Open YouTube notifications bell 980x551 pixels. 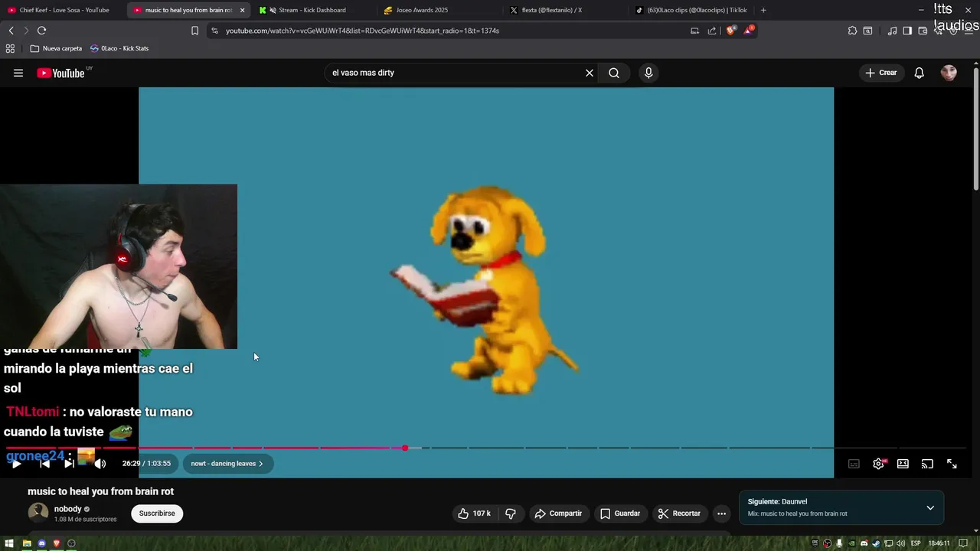920,73
